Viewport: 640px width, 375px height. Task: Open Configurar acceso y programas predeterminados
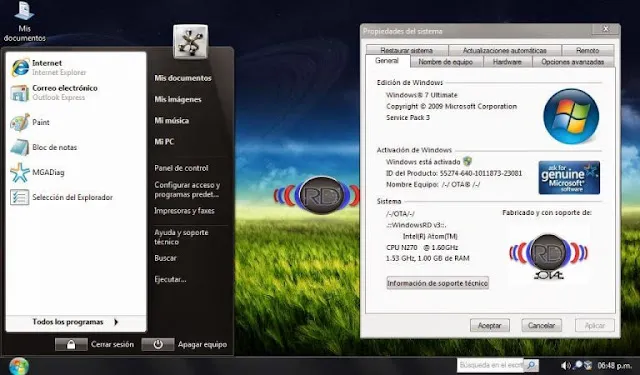tap(187, 190)
